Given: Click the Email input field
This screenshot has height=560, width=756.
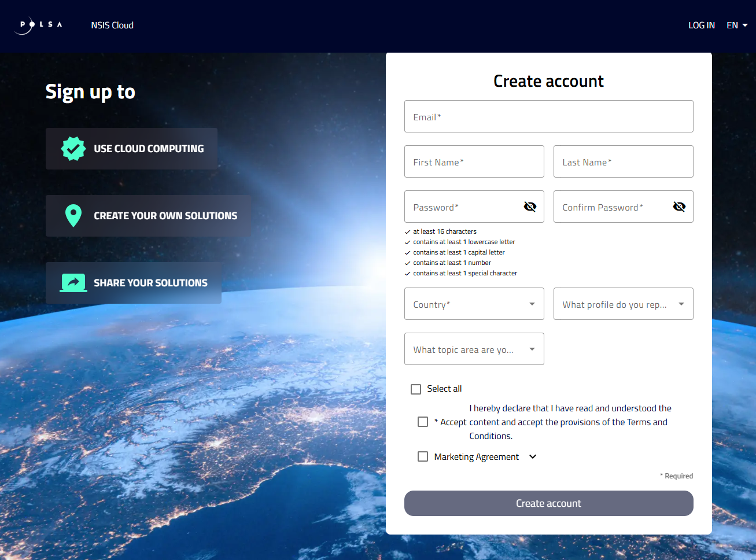Looking at the screenshot, I should point(548,116).
